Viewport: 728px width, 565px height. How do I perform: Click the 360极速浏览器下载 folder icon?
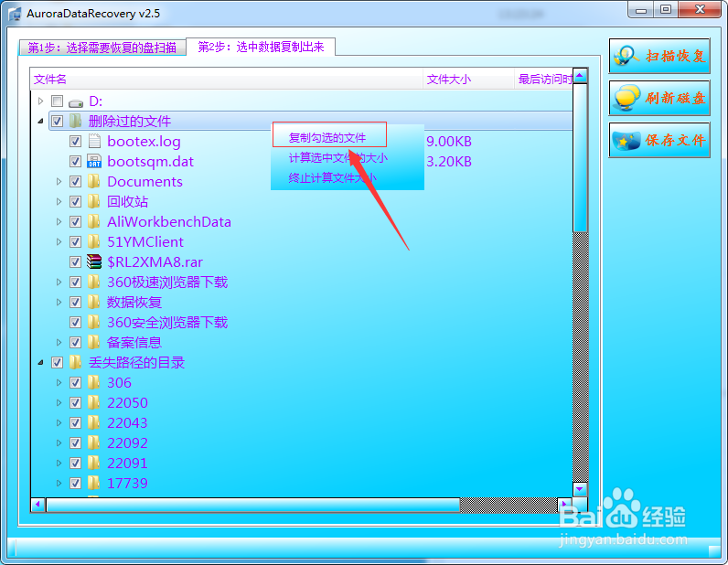point(94,282)
